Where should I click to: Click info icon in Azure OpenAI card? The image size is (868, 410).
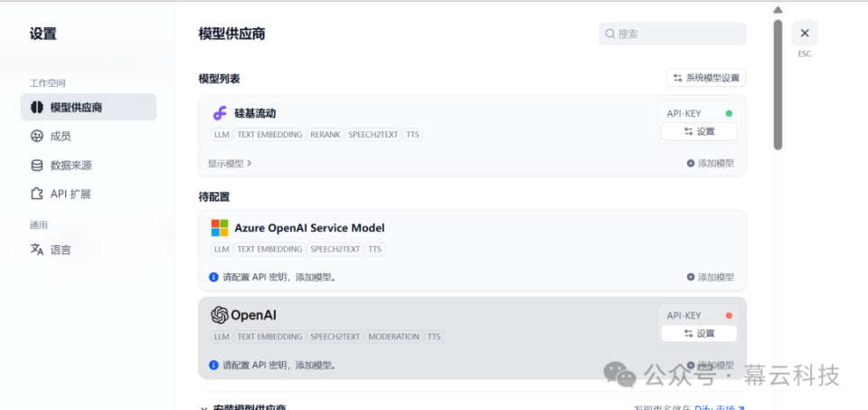click(213, 277)
